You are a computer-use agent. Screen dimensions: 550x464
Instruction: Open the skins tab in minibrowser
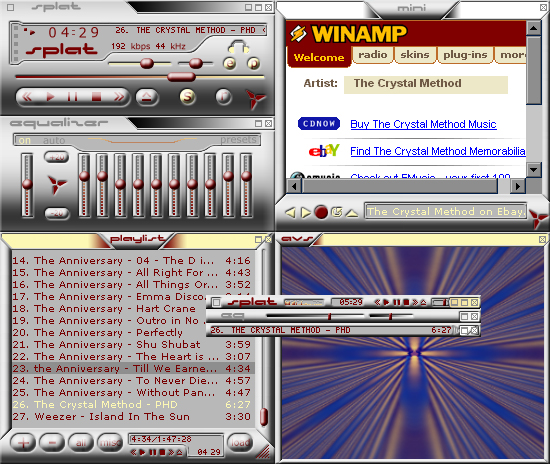415,55
